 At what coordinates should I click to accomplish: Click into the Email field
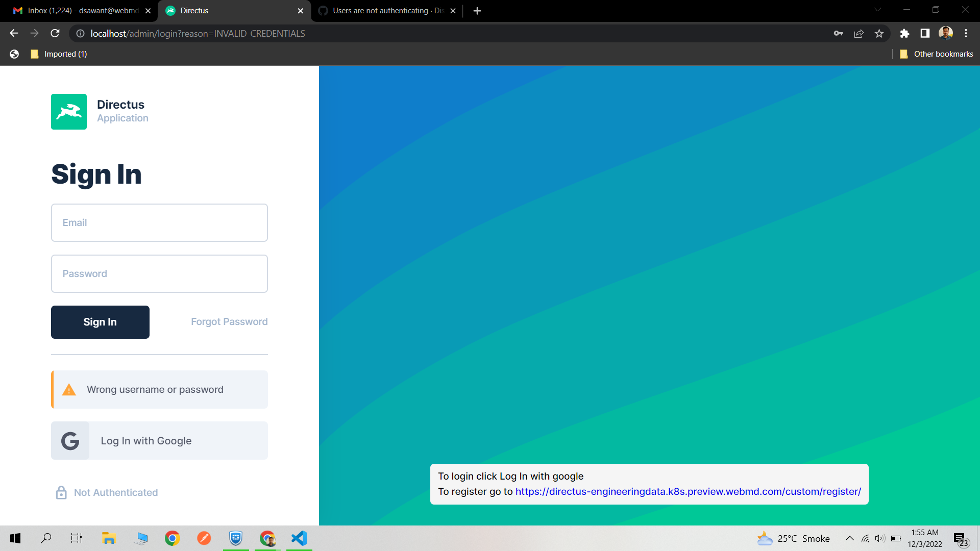click(x=159, y=223)
